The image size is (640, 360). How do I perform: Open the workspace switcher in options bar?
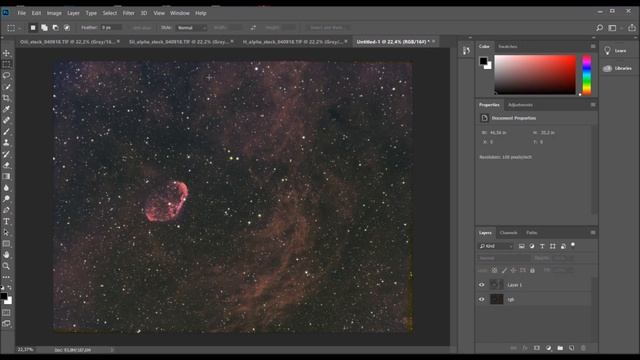(x=612, y=28)
